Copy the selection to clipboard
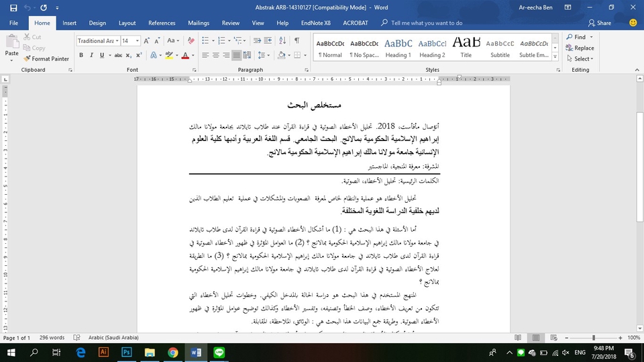644x362 pixels. tap(34, 48)
